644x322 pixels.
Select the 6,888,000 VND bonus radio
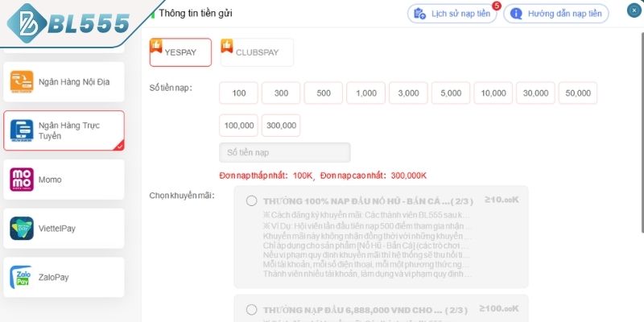pyautogui.click(x=251, y=309)
